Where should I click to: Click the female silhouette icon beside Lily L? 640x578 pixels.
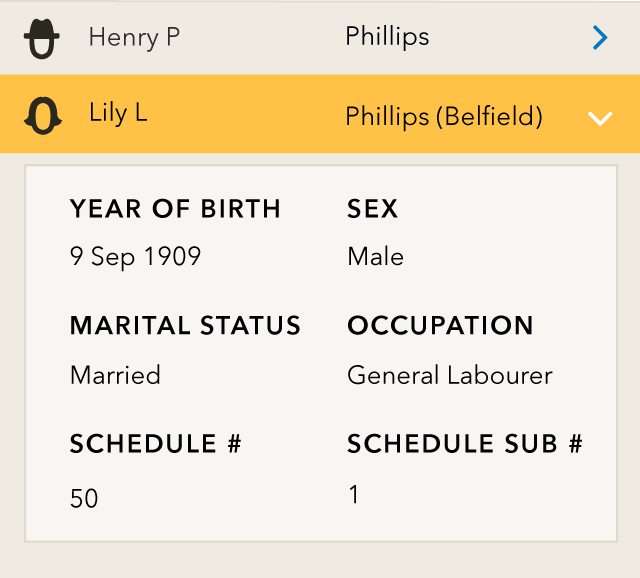click(x=42, y=116)
